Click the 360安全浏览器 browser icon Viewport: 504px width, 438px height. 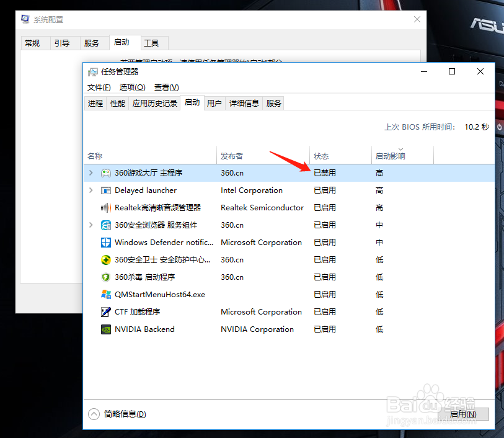[x=106, y=225]
